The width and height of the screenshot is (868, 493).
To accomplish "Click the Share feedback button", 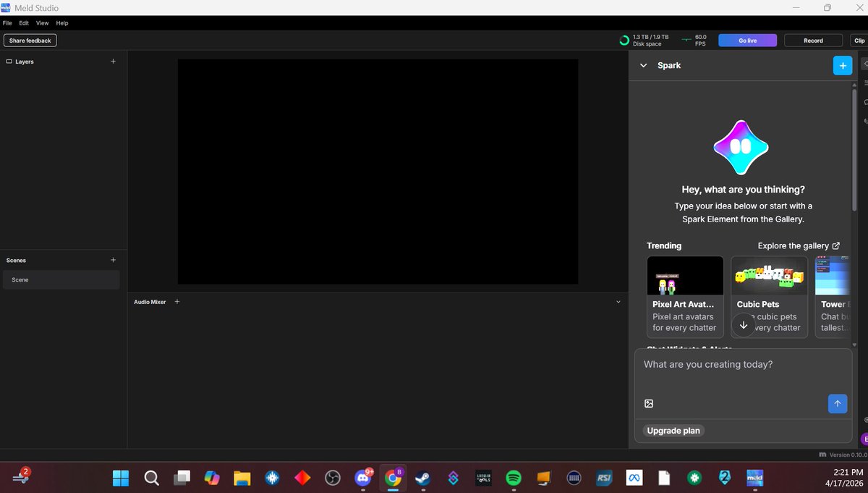I will click(30, 41).
